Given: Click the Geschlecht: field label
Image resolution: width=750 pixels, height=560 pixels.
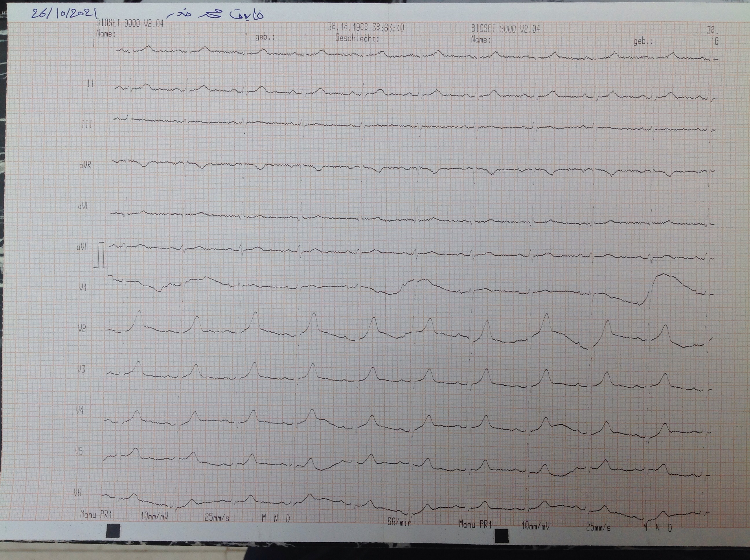Looking at the screenshot, I should coord(357,38).
